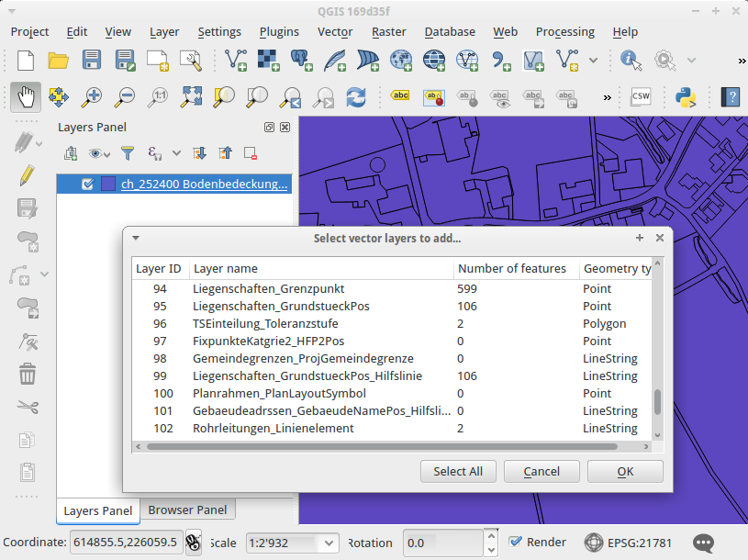748x560 pixels.
Task: Open the run feature action dropdown arrow
Action: pos(691,60)
